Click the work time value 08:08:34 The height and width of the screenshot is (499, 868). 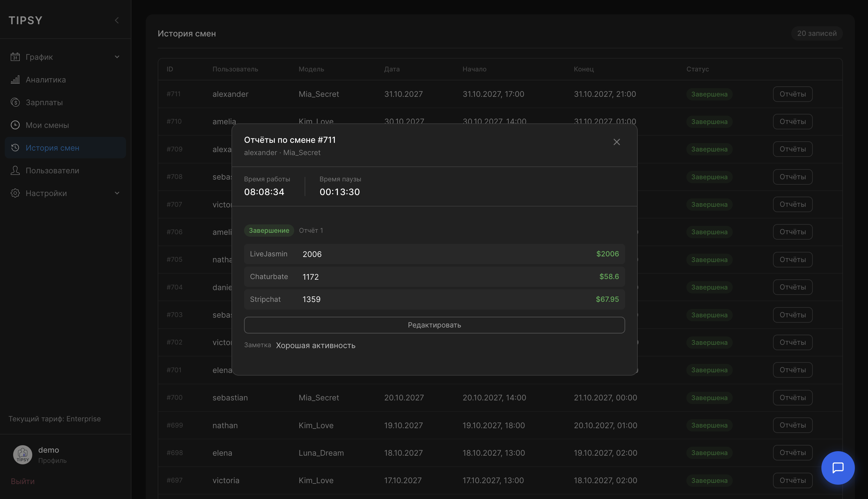[264, 192]
